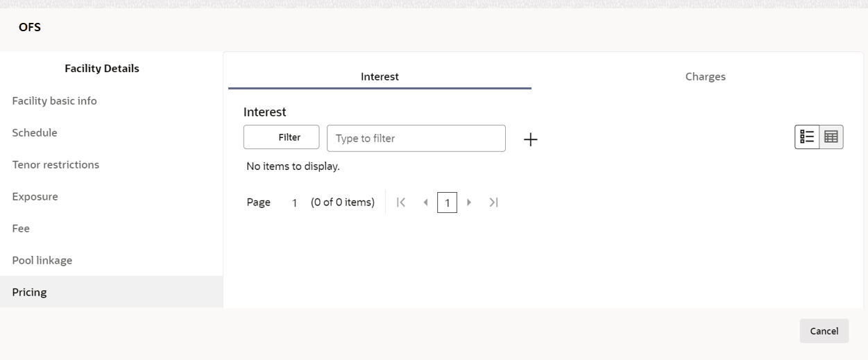The image size is (868, 360).
Task: Go to next page arrow
Action: click(470, 203)
